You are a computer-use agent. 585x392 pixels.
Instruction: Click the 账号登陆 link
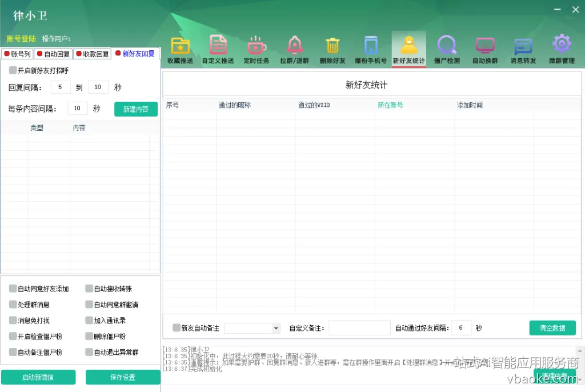tap(21, 38)
